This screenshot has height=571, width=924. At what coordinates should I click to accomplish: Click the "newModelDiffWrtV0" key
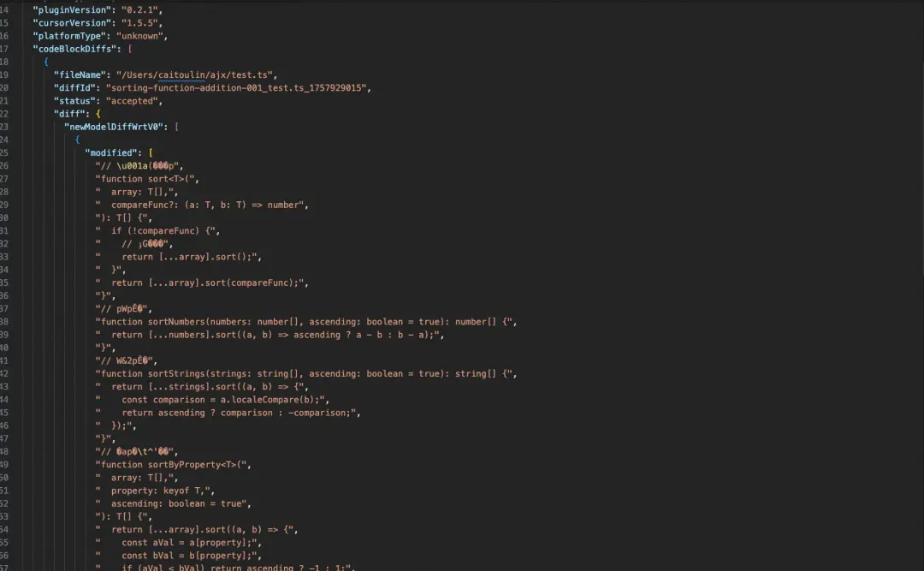tap(113, 127)
